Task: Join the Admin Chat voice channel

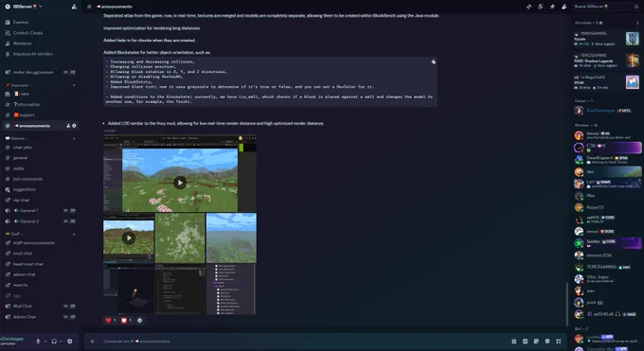Action: (x=40, y=317)
